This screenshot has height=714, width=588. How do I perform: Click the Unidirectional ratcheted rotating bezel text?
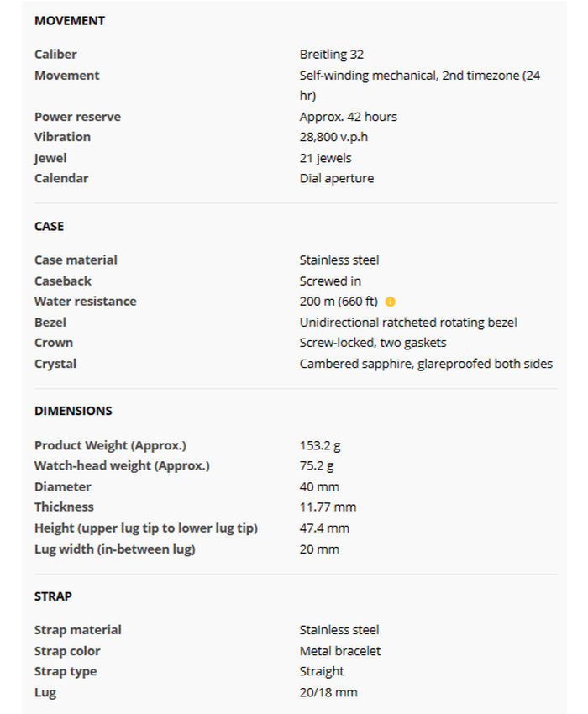pos(408,322)
